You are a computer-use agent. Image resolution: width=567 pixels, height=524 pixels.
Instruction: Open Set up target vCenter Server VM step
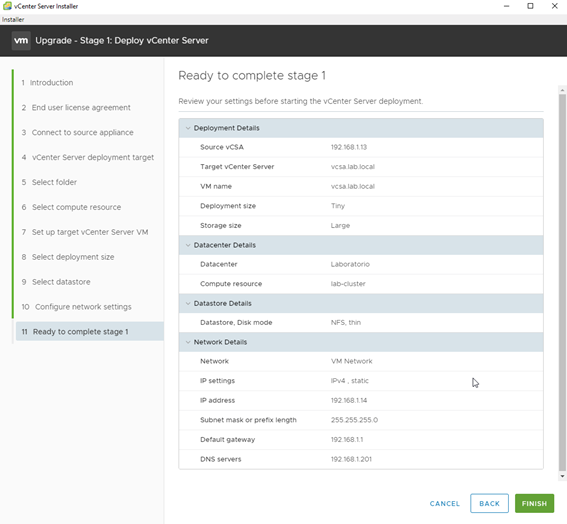point(85,232)
